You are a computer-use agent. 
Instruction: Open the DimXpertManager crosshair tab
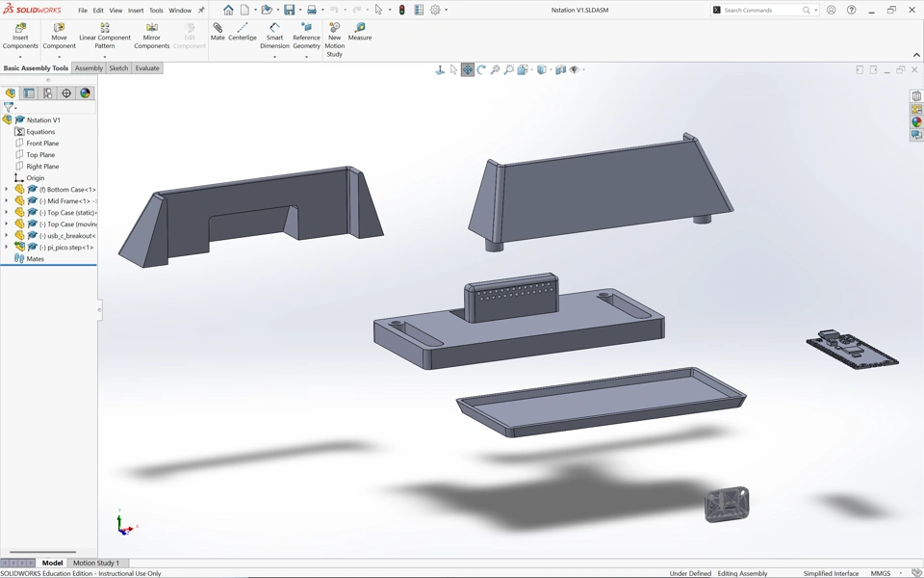[66, 93]
